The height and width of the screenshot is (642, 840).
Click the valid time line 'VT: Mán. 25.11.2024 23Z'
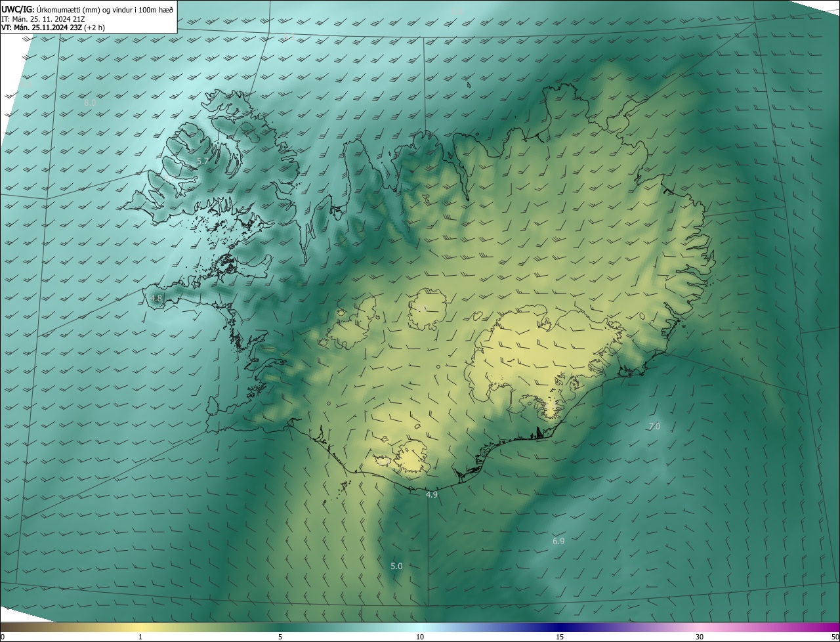tap(41, 28)
